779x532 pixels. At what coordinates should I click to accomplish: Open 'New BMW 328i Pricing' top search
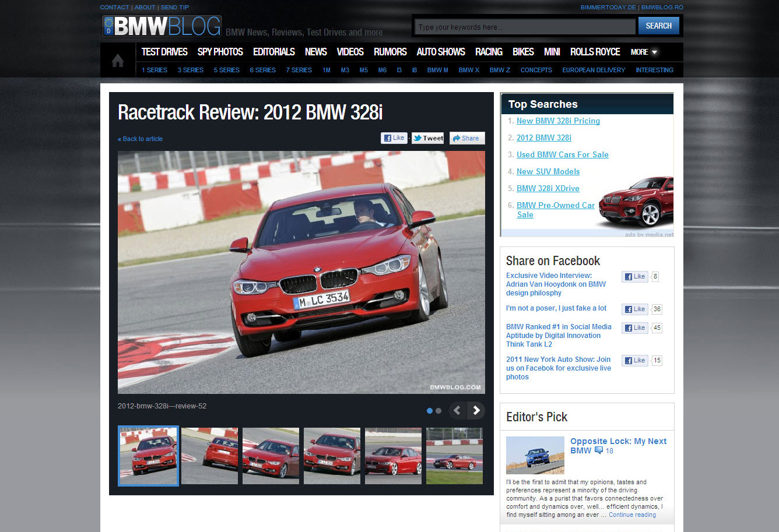coord(558,121)
